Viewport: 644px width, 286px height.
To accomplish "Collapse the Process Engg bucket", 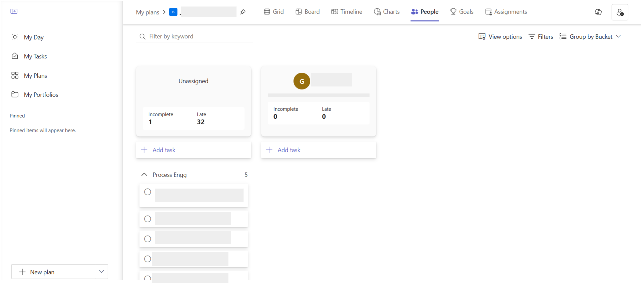I will [144, 175].
